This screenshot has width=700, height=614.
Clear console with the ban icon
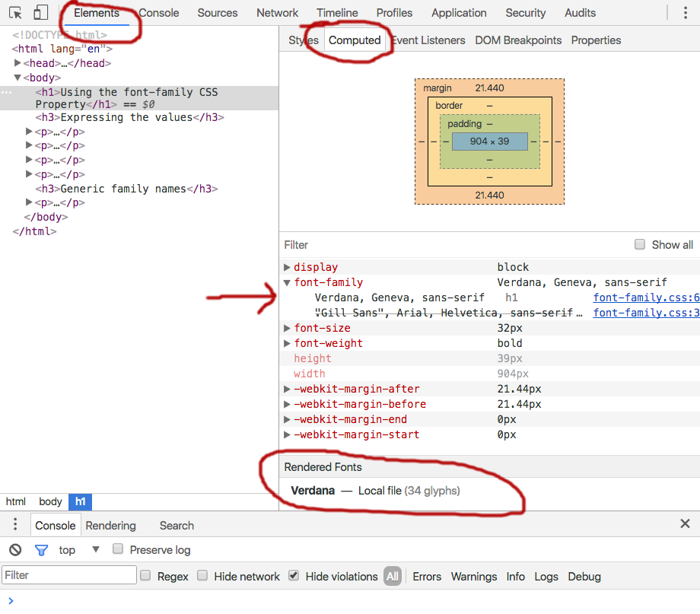click(x=15, y=549)
